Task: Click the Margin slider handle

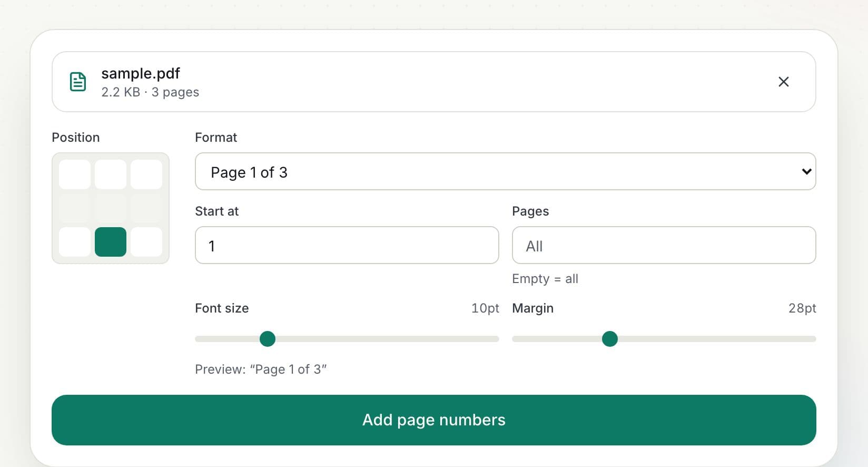Action: 610,339
